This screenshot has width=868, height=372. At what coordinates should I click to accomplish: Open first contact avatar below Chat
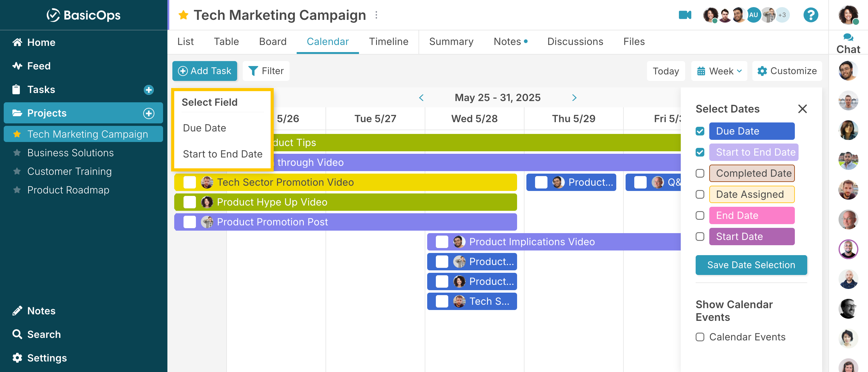[848, 70]
